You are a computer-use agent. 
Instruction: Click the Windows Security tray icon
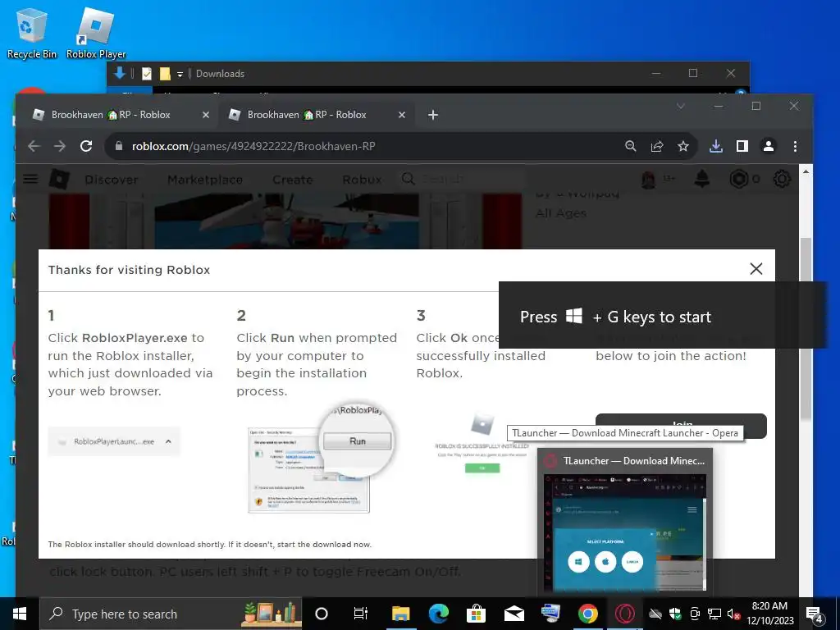[675, 614]
